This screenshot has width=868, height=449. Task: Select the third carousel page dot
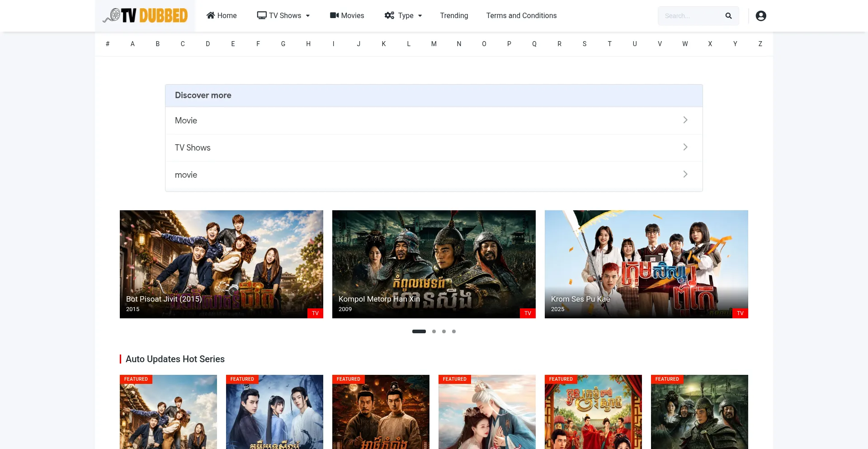click(444, 331)
